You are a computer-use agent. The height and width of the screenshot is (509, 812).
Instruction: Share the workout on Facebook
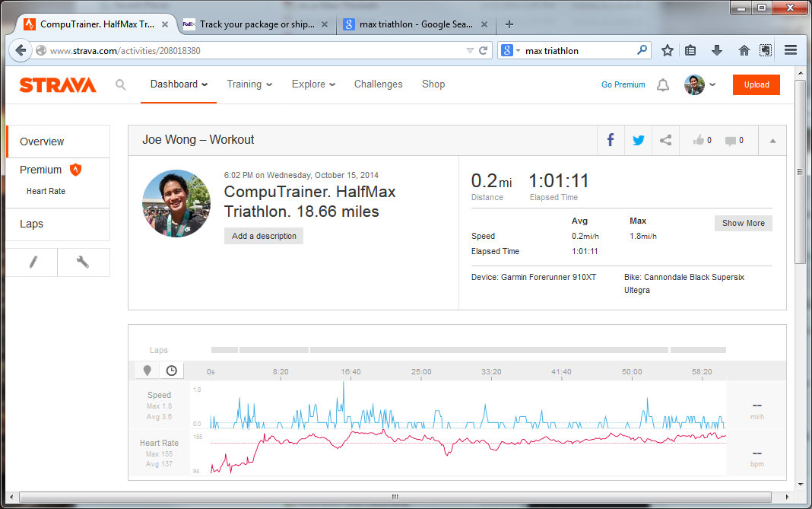[610, 140]
